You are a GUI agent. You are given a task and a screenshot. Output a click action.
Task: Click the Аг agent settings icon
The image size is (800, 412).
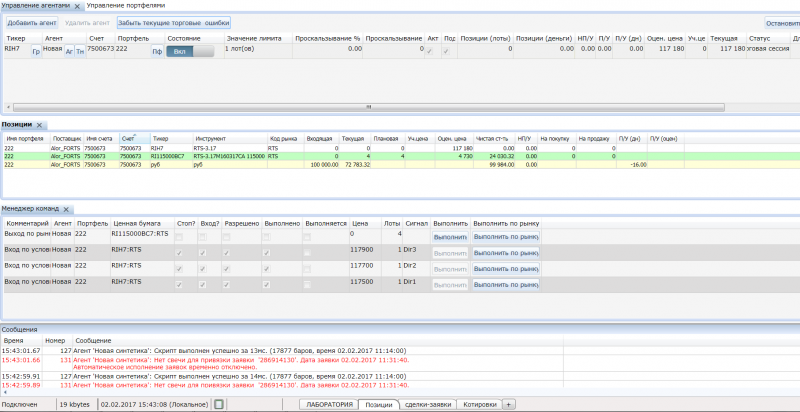point(69,50)
